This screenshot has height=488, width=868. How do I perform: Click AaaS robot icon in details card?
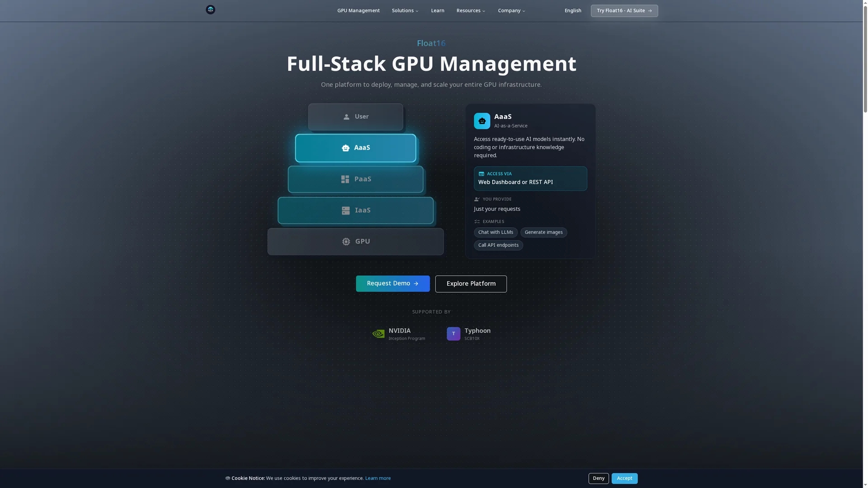coord(482,121)
